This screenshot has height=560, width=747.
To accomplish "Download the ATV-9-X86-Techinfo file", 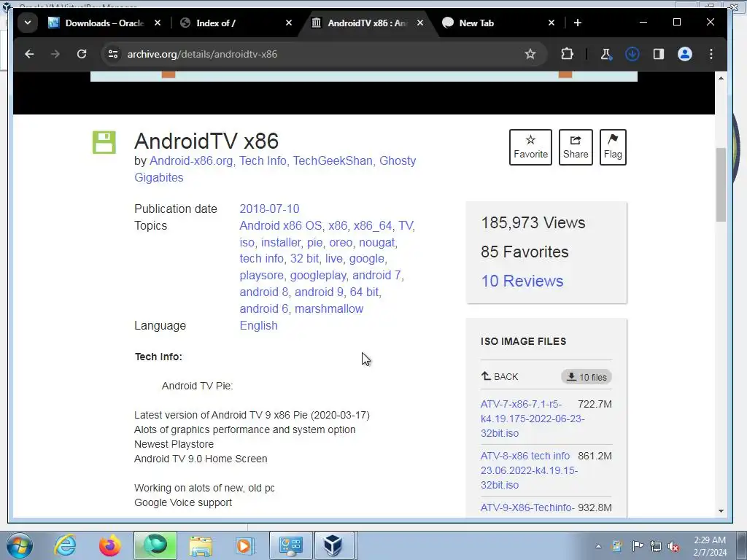I will pyautogui.click(x=527, y=507).
